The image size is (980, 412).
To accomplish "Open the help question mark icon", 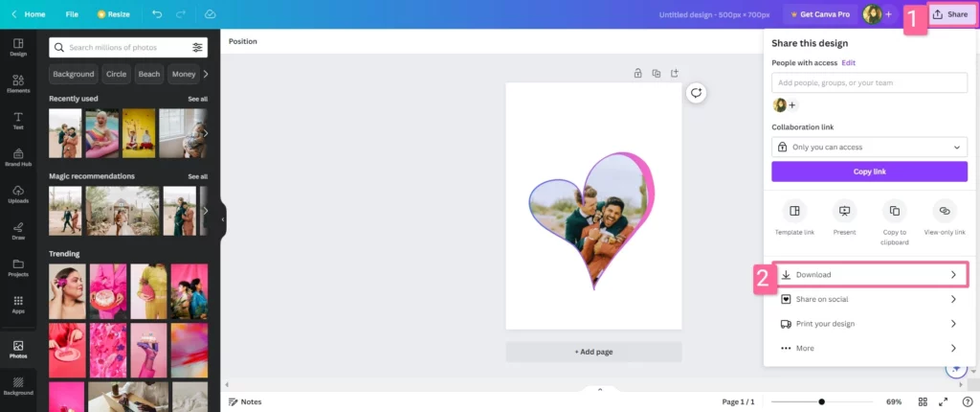I will [967, 401].
